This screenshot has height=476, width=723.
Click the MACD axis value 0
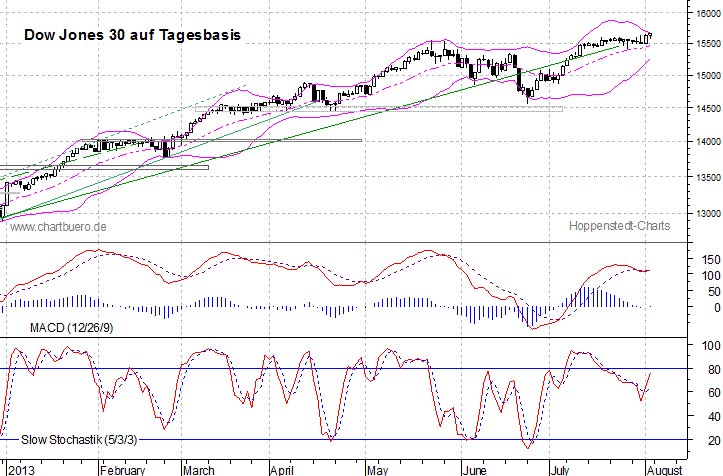tap(717, 308)
